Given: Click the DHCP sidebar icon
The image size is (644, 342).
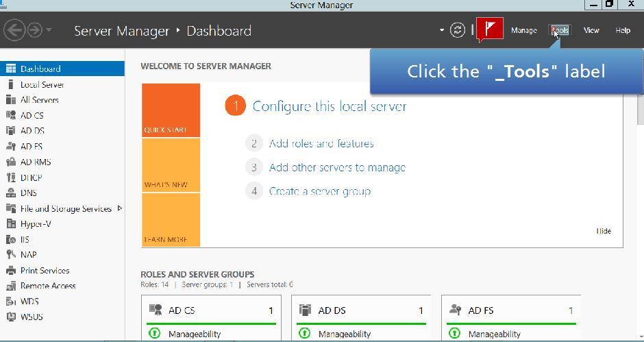Looking at the screenshot, I should click(x=11, y=178).
